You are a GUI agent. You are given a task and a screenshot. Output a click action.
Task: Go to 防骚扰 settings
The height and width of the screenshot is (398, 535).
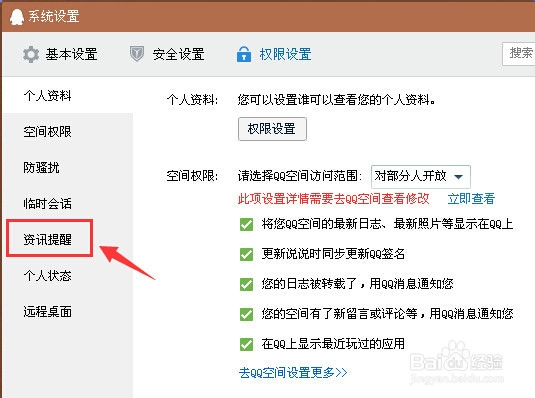tap(41, 168)
